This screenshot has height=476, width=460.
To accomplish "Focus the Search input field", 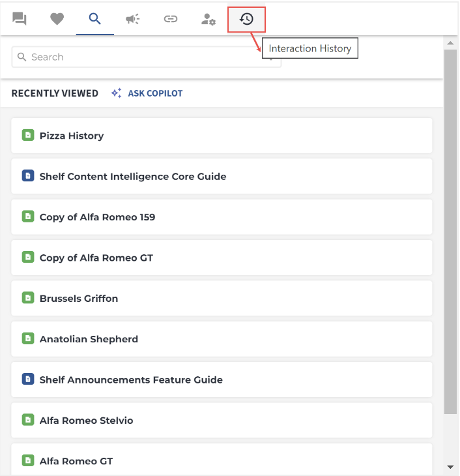I will pos(146,57).
